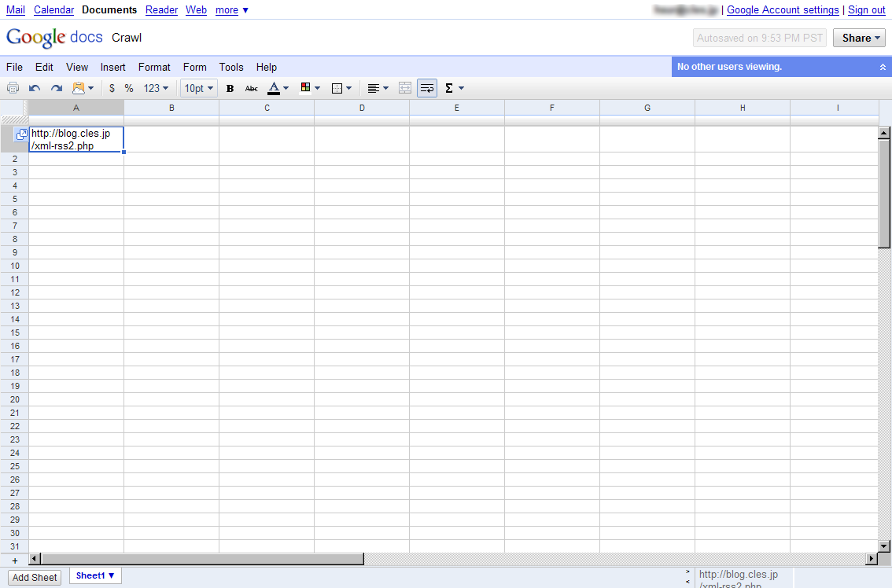892x588 pixels.
Task: Select cell A1 containing the blog URL
Action: pos(76,139)
